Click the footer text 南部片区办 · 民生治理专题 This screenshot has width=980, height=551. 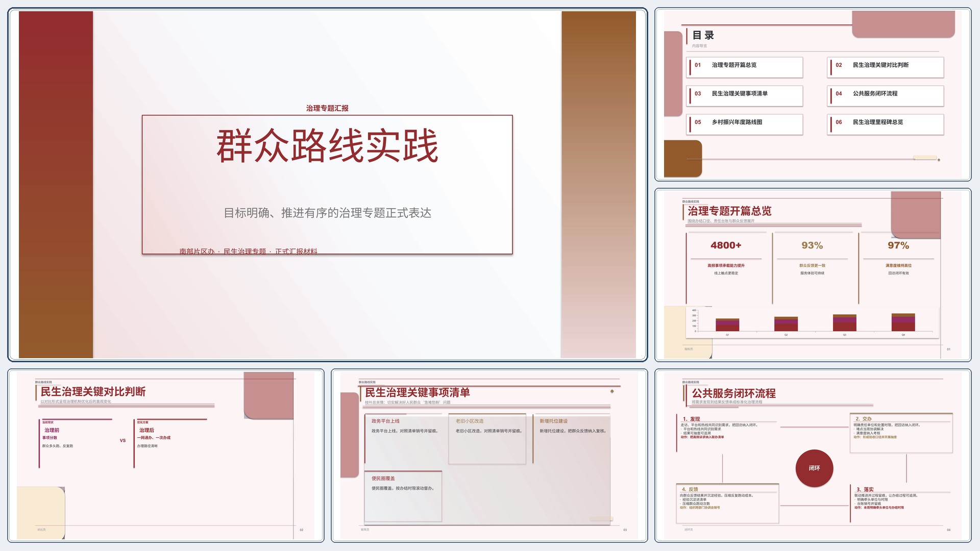pos(223,251)
